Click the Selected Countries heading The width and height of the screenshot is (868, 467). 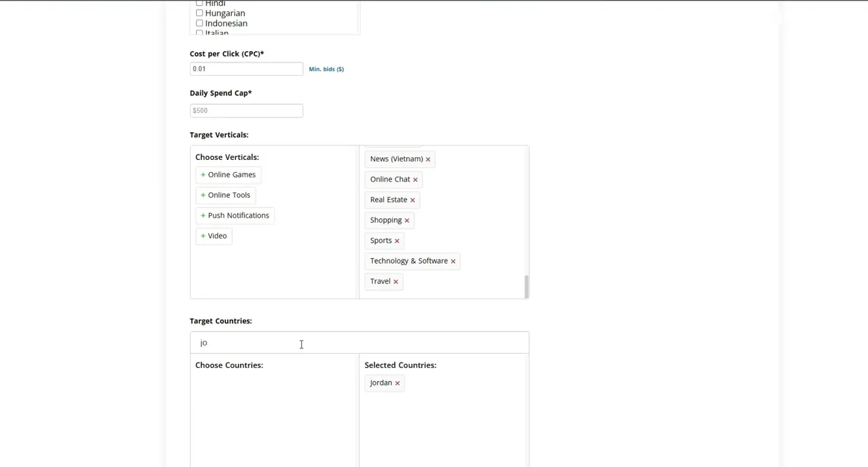click(x=400, y=365)
